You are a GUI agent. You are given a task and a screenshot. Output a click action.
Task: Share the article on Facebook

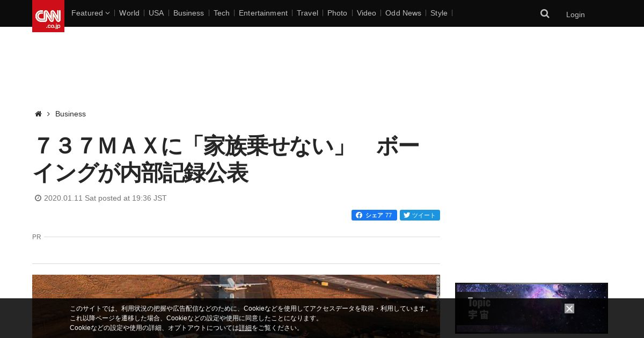(374, 215)
